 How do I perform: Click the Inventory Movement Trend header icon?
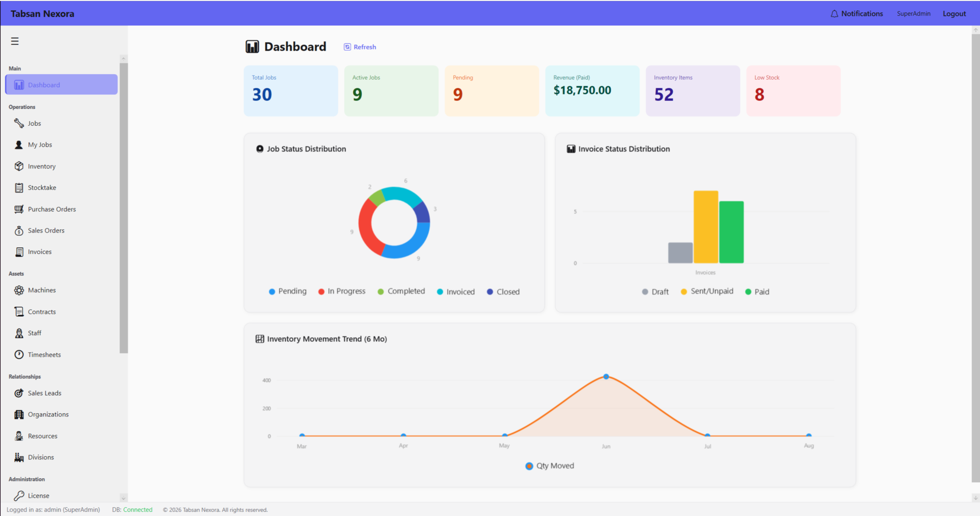coord(260,339)
